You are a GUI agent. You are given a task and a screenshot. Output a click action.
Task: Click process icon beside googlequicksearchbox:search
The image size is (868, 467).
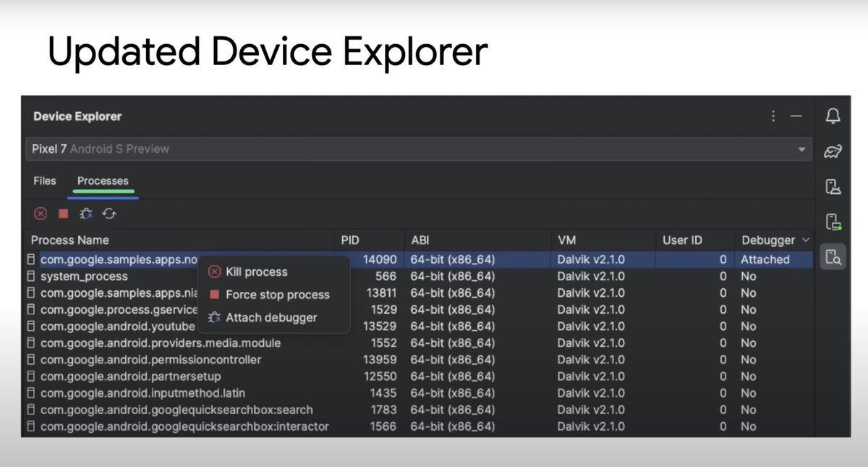point(31,409)
